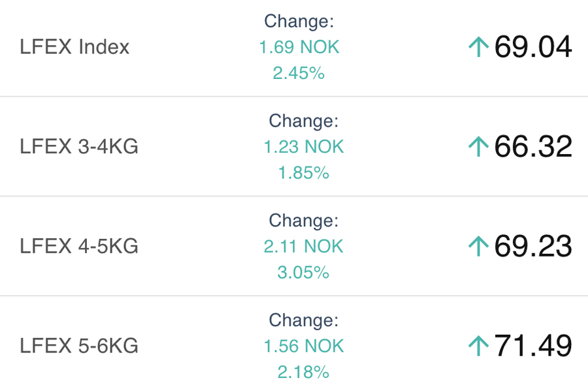Select the 2.18% change percentage
This screenshot has height=389, width=588.
(x=303, y=372)
